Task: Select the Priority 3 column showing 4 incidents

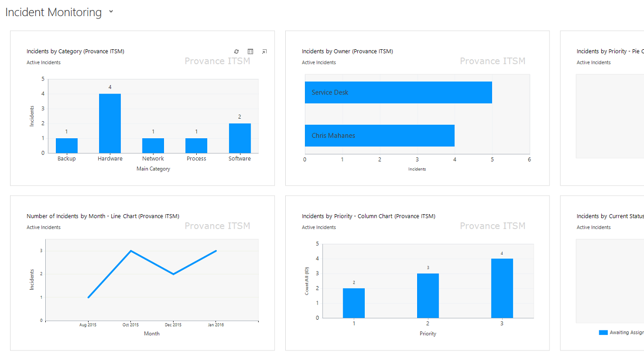Action: pyautogui.click(x=502, y=288)
